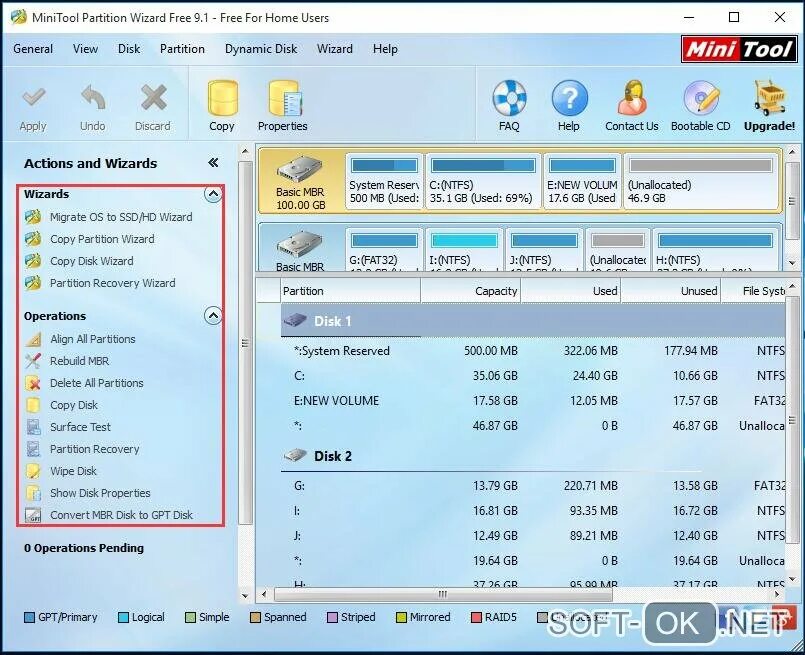Select the E:NEW VOLUME row
This screenshot has width=805, height=655.
[x=533, y=401]
